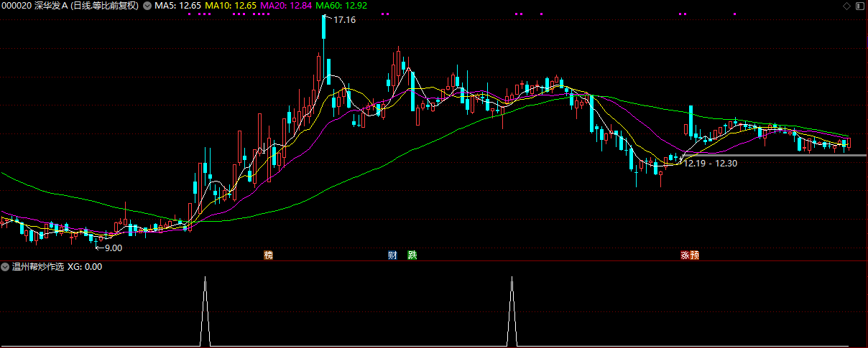Click the 温州帮炒作选 indicator name

(37, 267)
